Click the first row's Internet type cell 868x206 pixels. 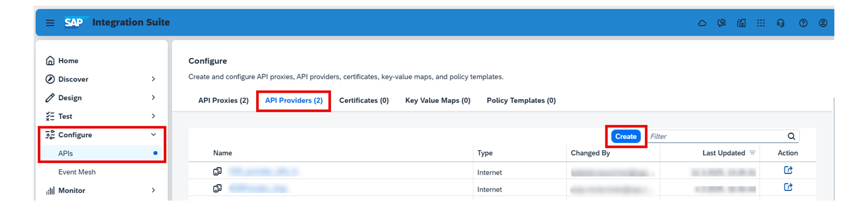point(489,172)
